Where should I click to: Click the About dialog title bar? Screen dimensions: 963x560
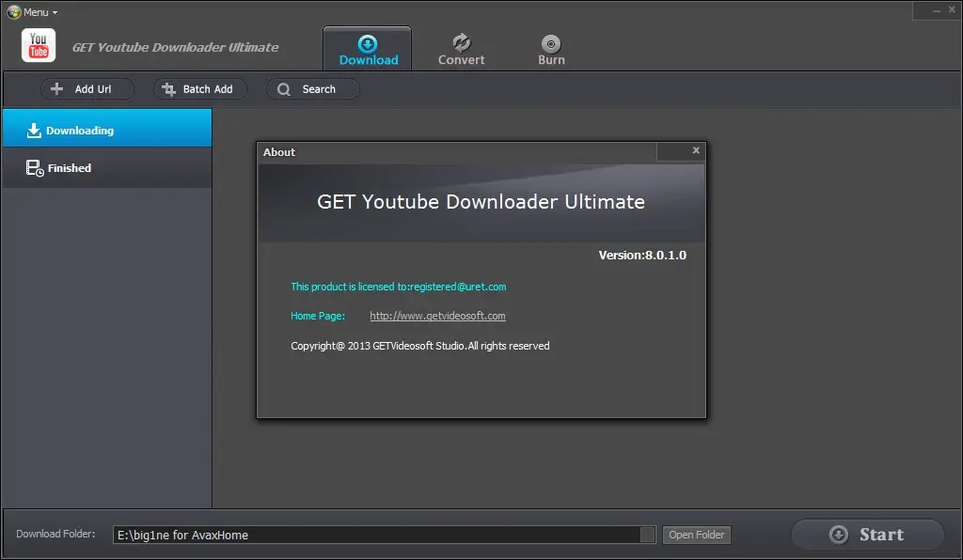coord(457,152)
